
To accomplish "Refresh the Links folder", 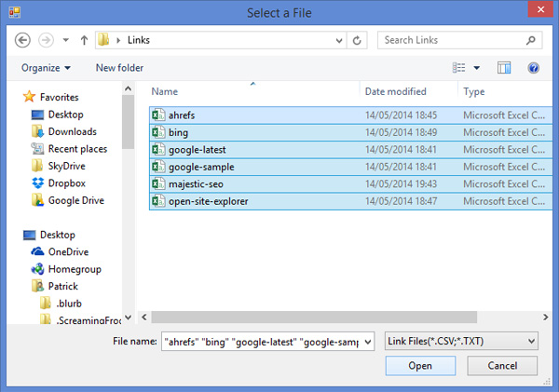I will click(357, 40).
